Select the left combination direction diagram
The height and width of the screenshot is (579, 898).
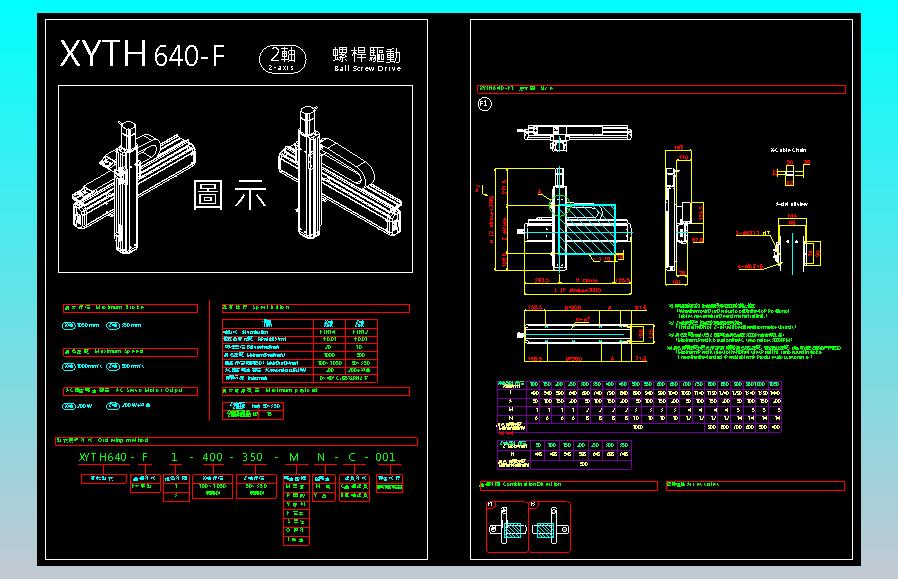[507, 527]
